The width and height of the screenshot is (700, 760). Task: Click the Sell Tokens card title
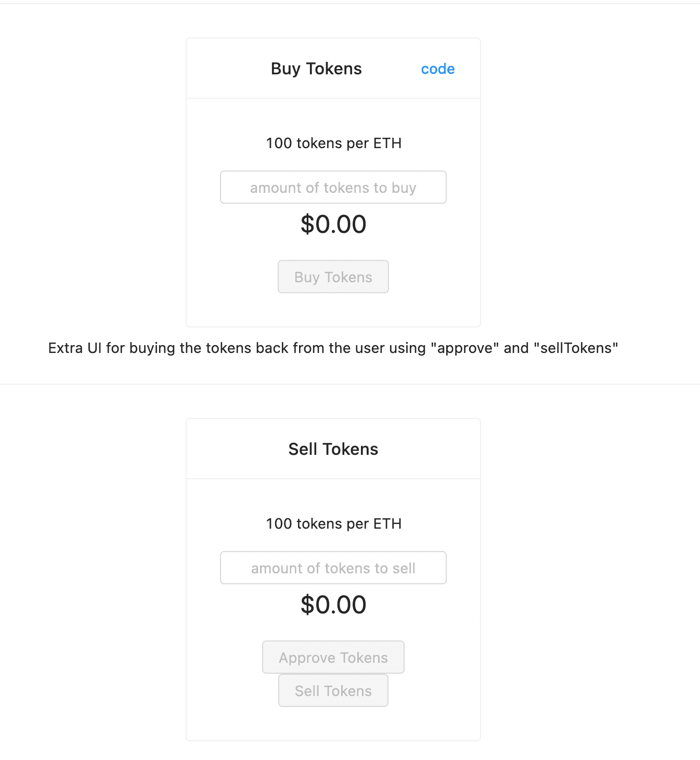coord(333,449)
